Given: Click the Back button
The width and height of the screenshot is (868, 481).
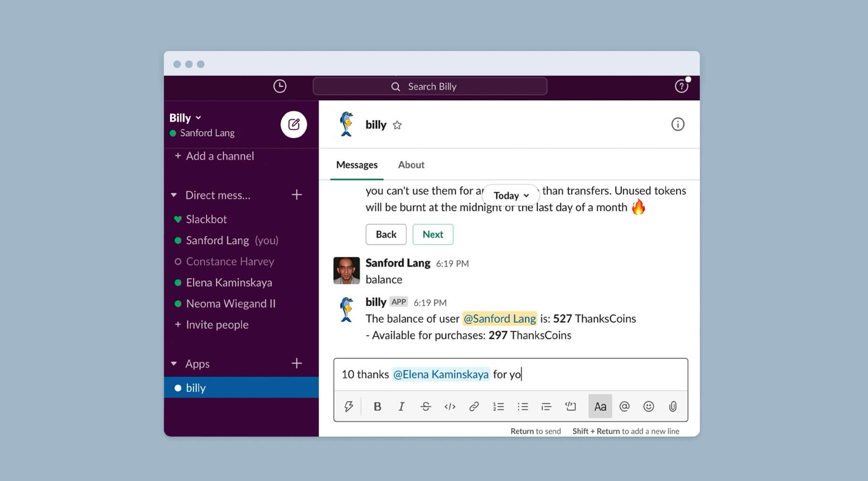Looking at the screenshot, I should [386, 234].
